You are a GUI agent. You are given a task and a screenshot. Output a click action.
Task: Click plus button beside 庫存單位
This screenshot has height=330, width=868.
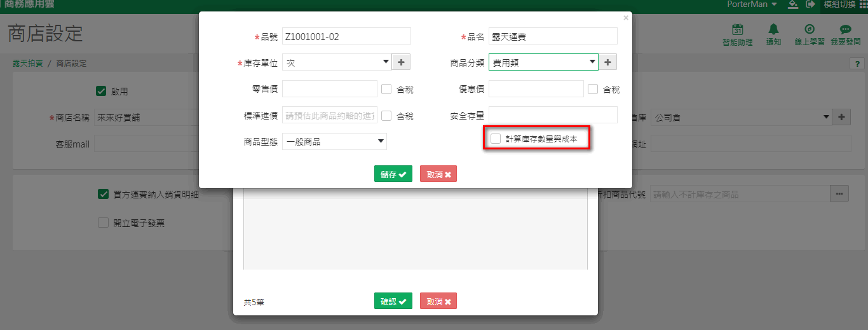point(401,62)
